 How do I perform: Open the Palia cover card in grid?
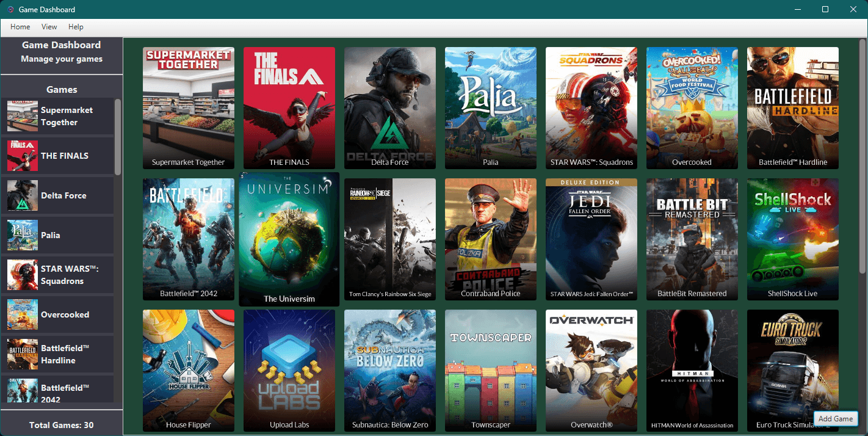coord(491,108)
